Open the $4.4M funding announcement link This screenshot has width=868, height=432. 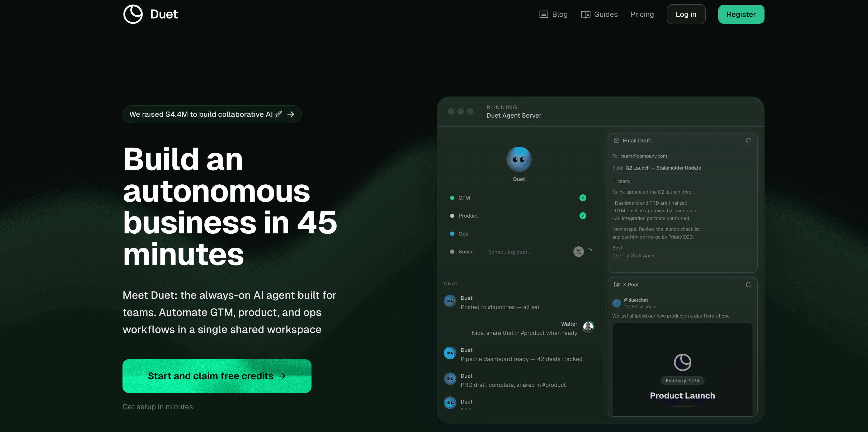pos(212,114)
